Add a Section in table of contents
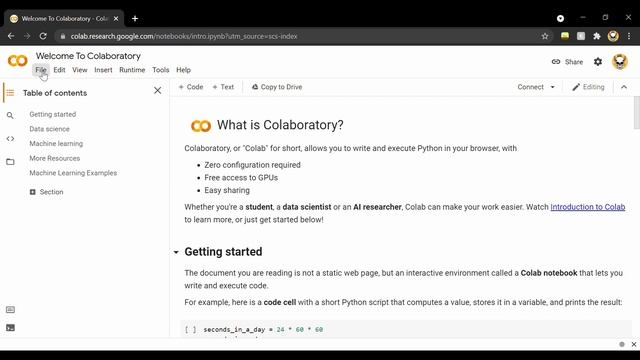 tap(47, 192)
